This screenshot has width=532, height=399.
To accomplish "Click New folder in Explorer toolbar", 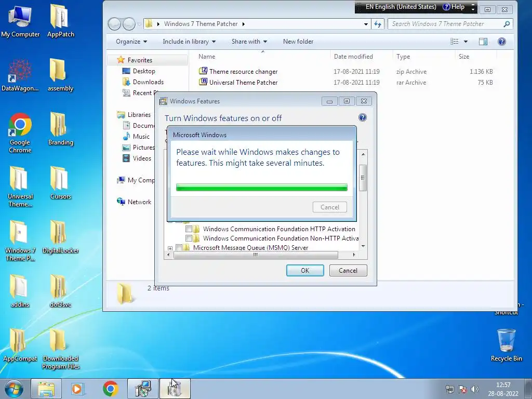I will point(298,42).
